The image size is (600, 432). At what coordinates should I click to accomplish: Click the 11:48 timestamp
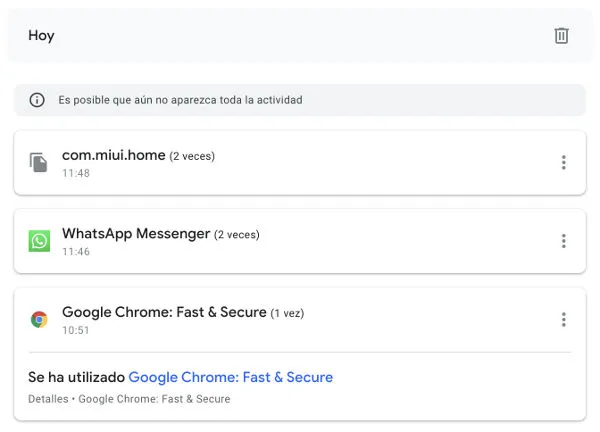tap(76, 173)
